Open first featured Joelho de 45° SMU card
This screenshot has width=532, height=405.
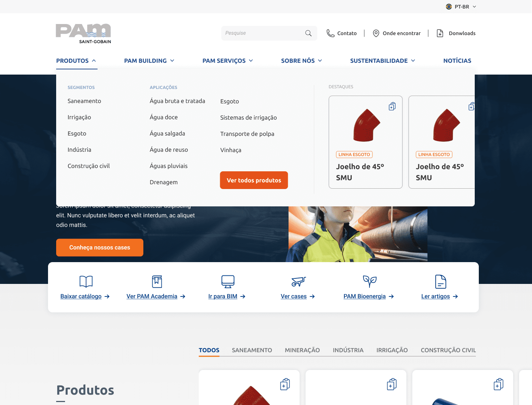[366, 142]
